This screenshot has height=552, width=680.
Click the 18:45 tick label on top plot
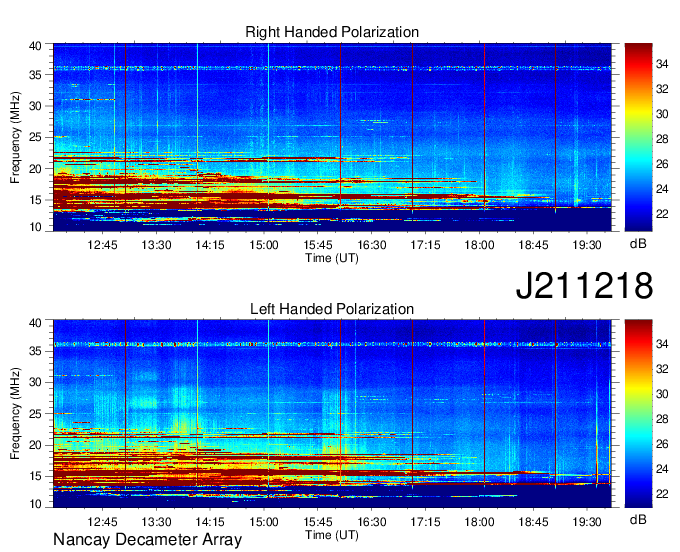533,245
